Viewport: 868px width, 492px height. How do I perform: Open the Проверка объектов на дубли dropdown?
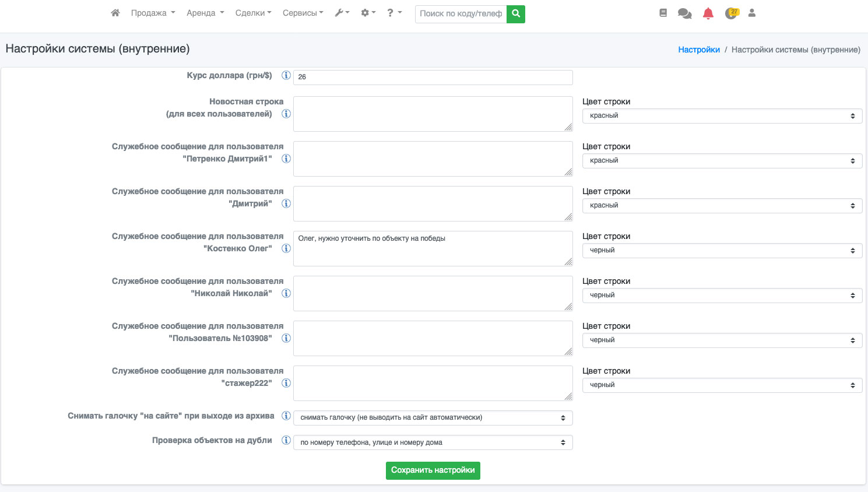(x=433, y=442)
